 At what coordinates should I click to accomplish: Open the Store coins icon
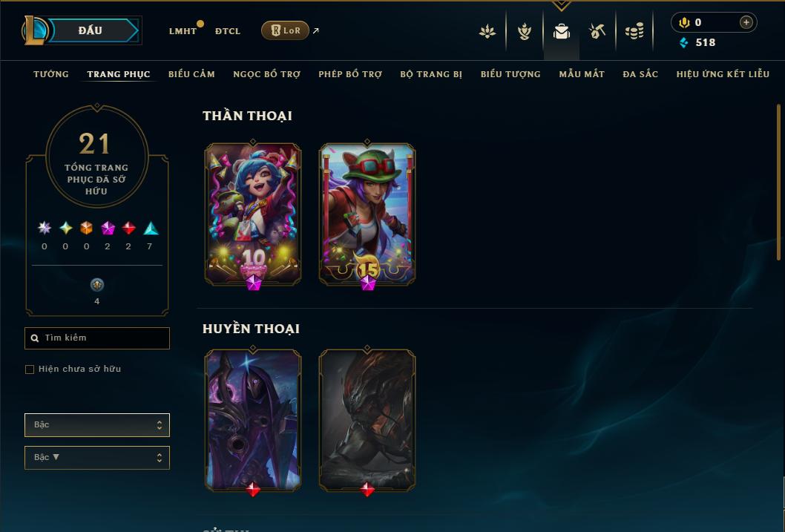tap(634, 31)
